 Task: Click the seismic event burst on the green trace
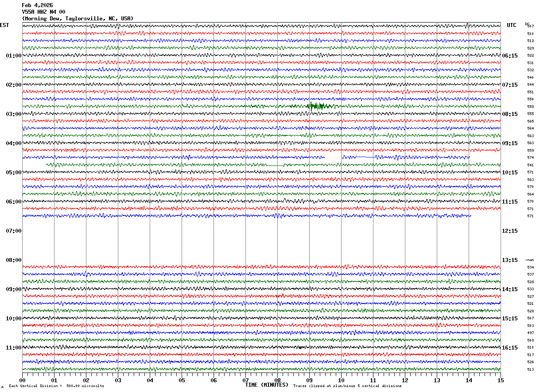[317, 106]
